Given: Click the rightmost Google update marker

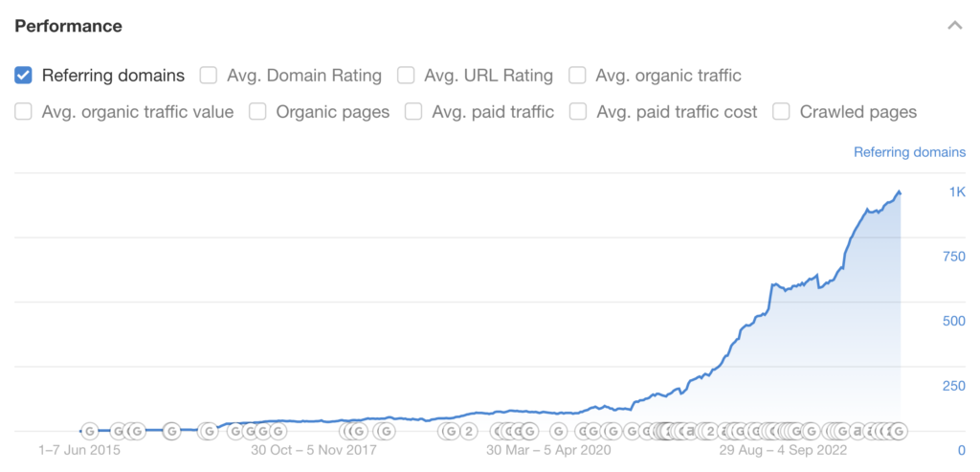Looking at the screenshot, I should (x=899, y=431).
